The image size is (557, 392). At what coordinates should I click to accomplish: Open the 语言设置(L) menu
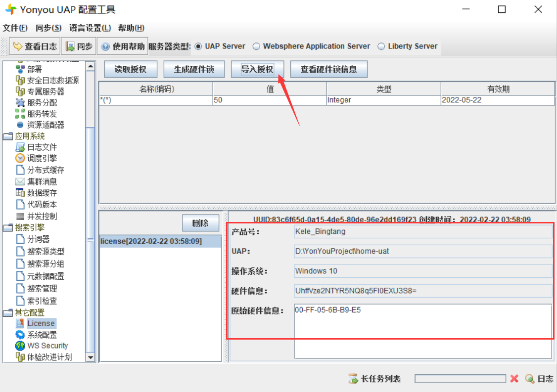tap(90, 28)
